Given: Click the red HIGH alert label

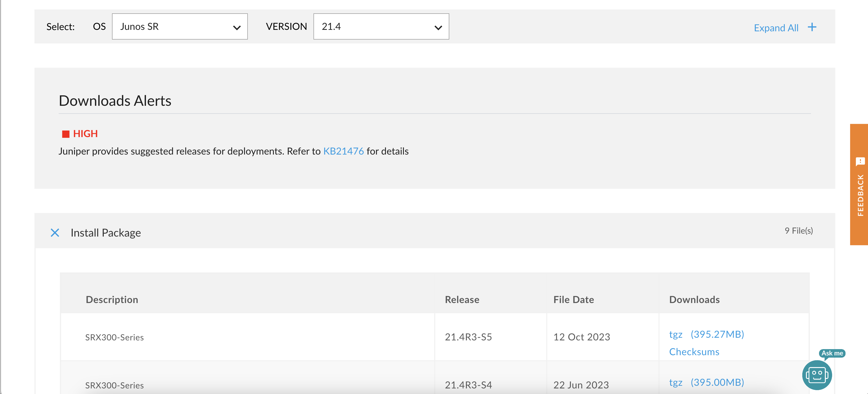Looking at the screenshot, I should pyautogui.click(x=85, y=134).
